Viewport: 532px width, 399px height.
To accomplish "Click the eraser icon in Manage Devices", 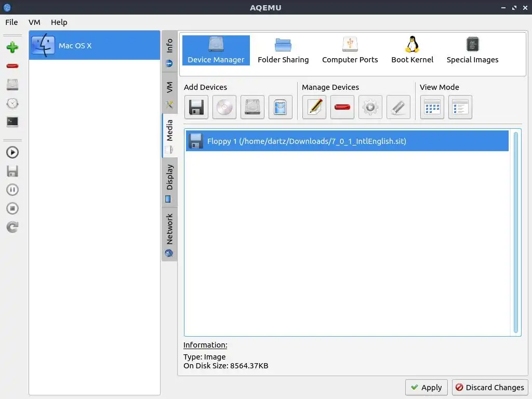I will [x=398, y=107].
